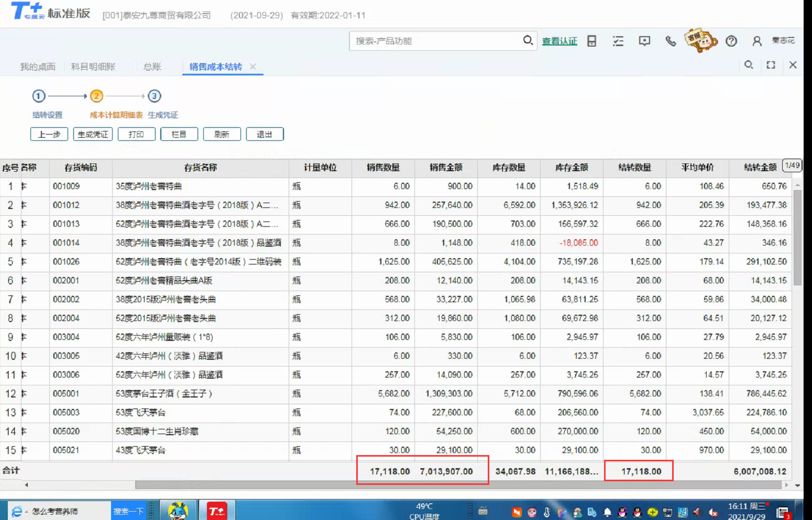Click the 打印 button
Viewport: 812px width, 520px height.
(x=136, y=134)
